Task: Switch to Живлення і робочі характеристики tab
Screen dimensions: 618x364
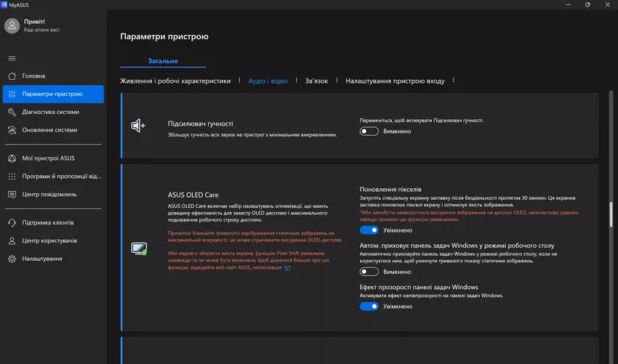Action: coord(175,81)
